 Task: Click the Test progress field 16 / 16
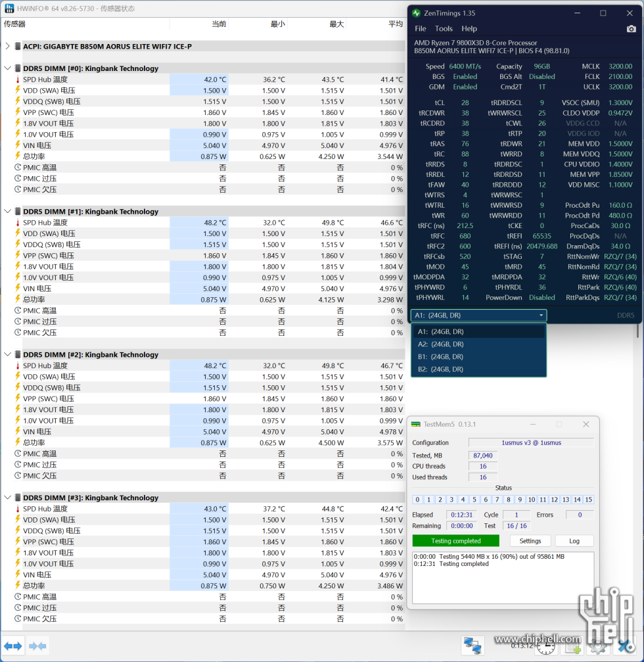[517, 526]
